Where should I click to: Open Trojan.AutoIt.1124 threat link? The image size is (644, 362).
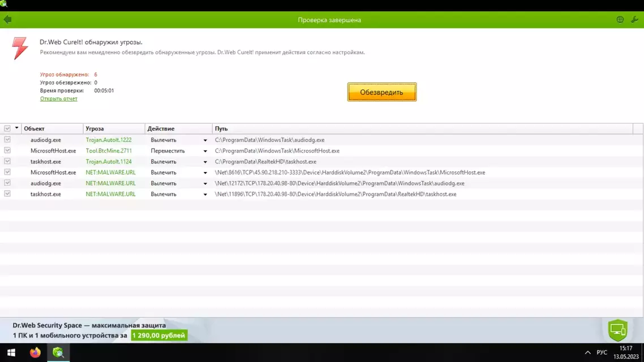109,162
